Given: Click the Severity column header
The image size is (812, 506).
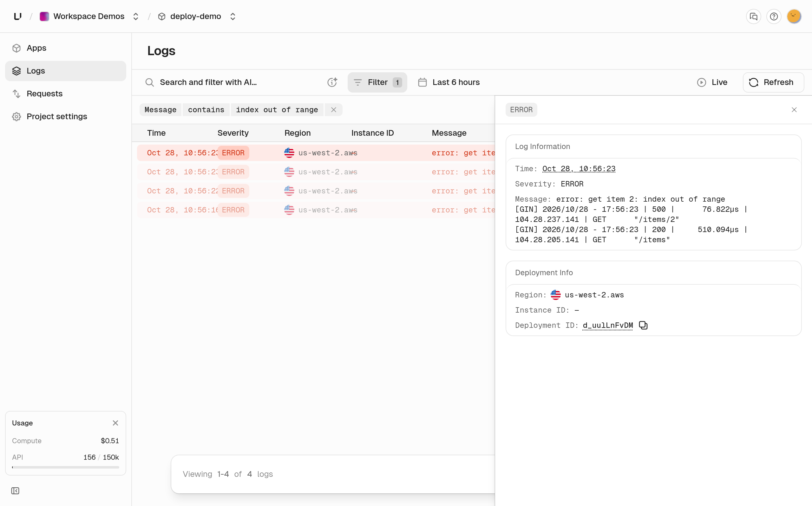Looking at the screenshot, I should [233, 133].
